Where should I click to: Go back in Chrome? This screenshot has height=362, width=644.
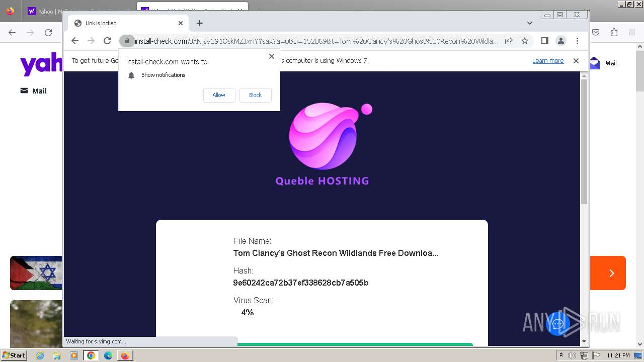[75, 41]
